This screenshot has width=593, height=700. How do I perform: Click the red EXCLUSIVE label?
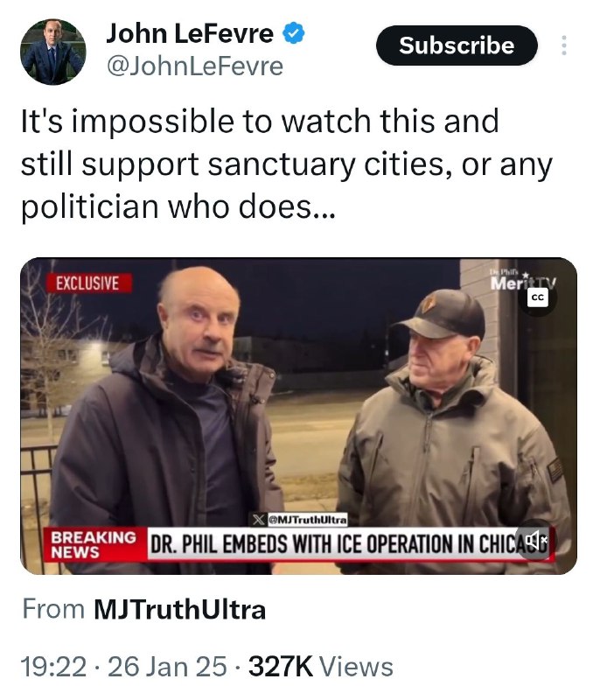[x=87, y=283]
